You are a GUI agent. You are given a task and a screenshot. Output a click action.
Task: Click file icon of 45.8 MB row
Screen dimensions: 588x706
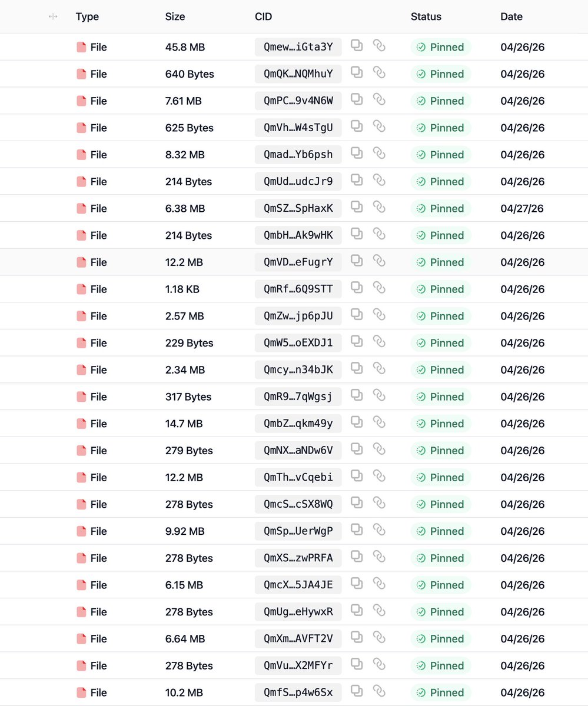pos(81,47)
